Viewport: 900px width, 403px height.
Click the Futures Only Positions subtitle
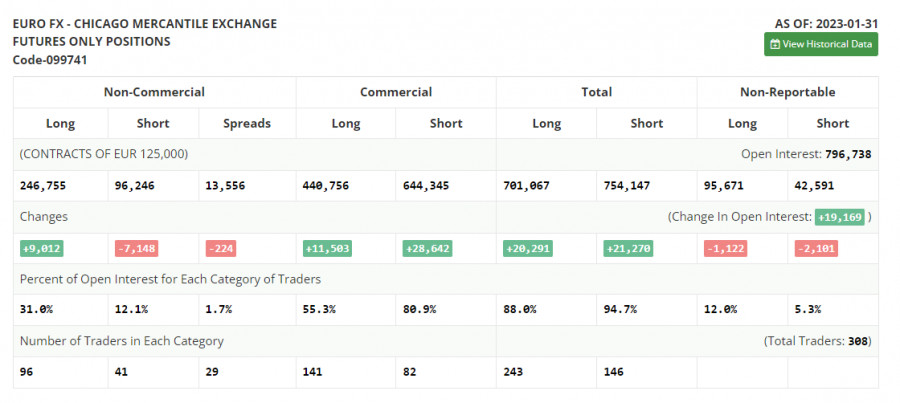pos(91,42)
